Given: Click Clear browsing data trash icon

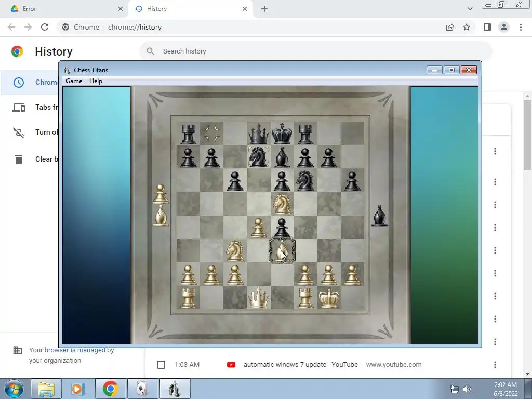Looking at the screenshot, I should (x=19, y=159).
